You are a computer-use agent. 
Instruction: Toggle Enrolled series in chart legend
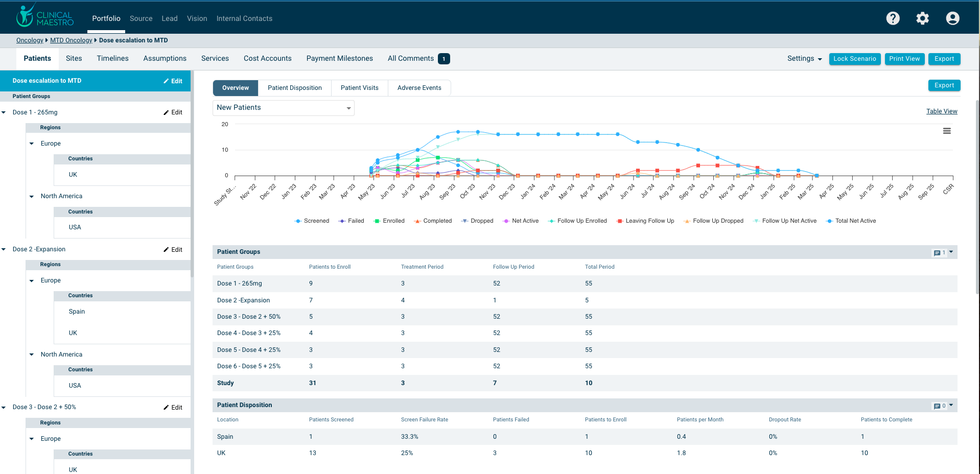[389, 221]
